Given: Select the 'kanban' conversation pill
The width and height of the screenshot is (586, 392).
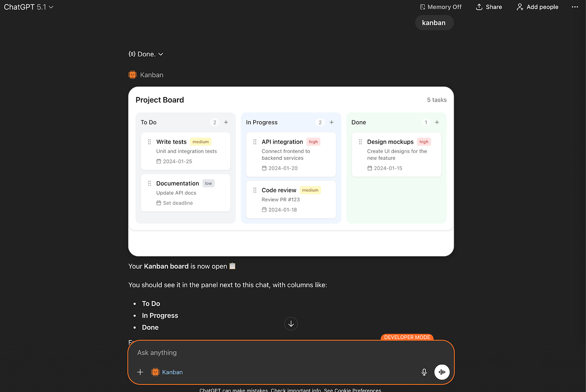Looking at the screenshot, I should 434,23.
